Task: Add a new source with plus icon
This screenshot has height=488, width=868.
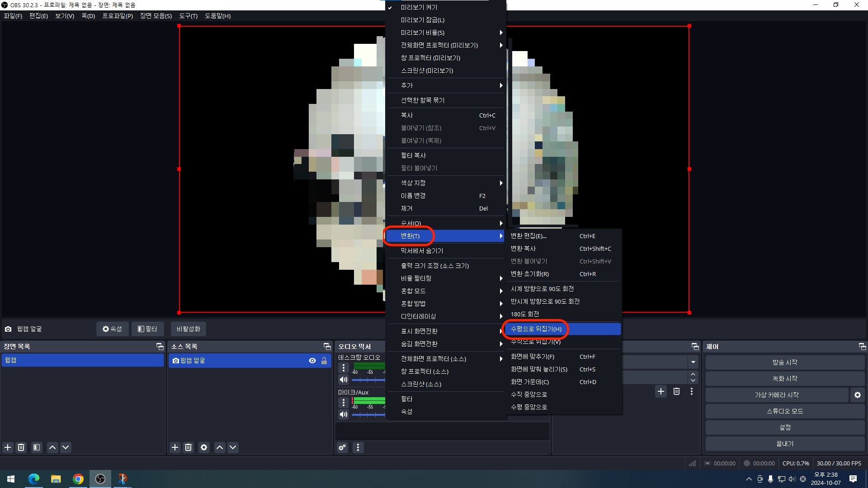Action: coord(175,447)
